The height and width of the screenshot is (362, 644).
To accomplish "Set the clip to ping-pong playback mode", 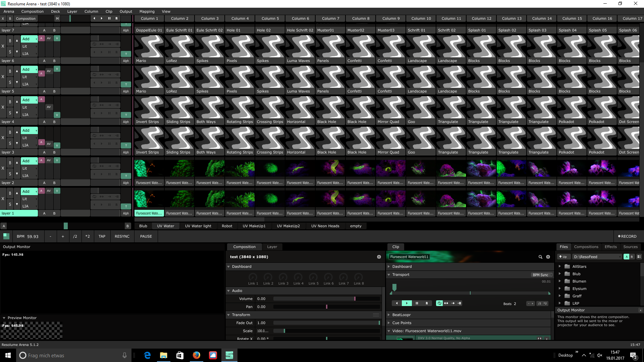I will click(446, 303).
